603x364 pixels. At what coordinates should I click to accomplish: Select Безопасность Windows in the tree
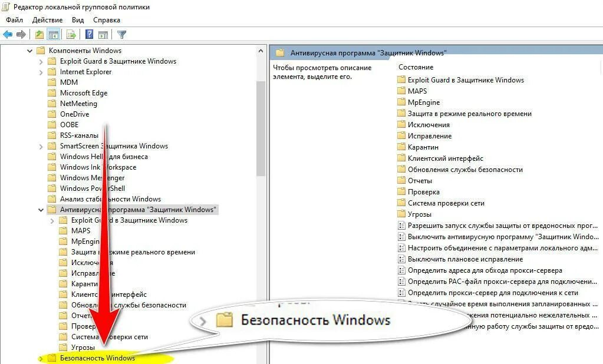tap(97, 358)
